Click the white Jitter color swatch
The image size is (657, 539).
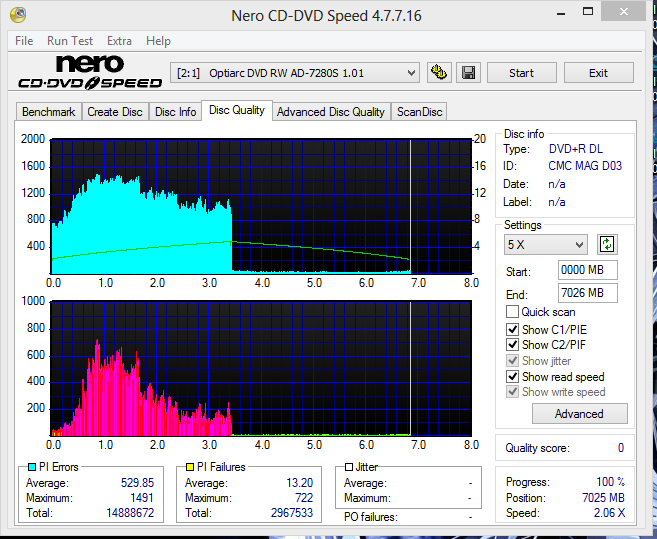(x=349, y=467)
